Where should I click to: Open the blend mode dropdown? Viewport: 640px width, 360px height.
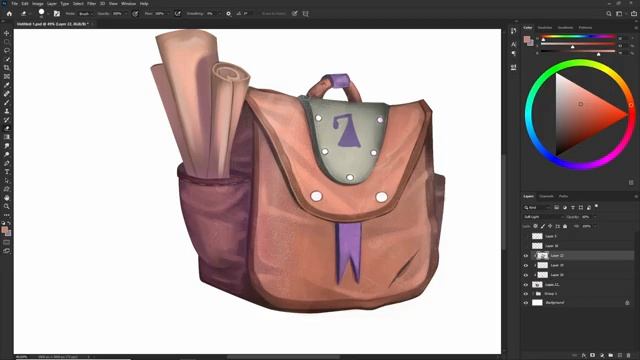click(543, 217)
